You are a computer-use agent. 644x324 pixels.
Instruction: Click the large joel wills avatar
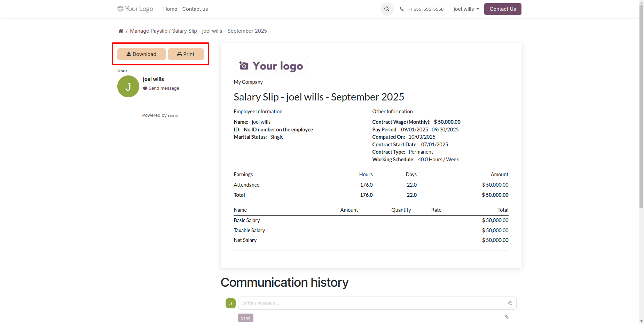pyautogui.click(x=128, y=87)
